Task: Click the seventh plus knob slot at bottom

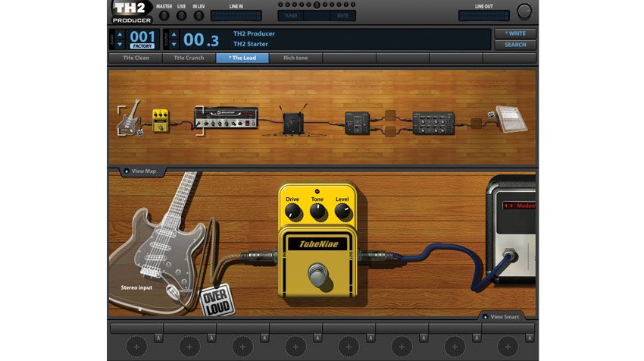Action: 455,347
